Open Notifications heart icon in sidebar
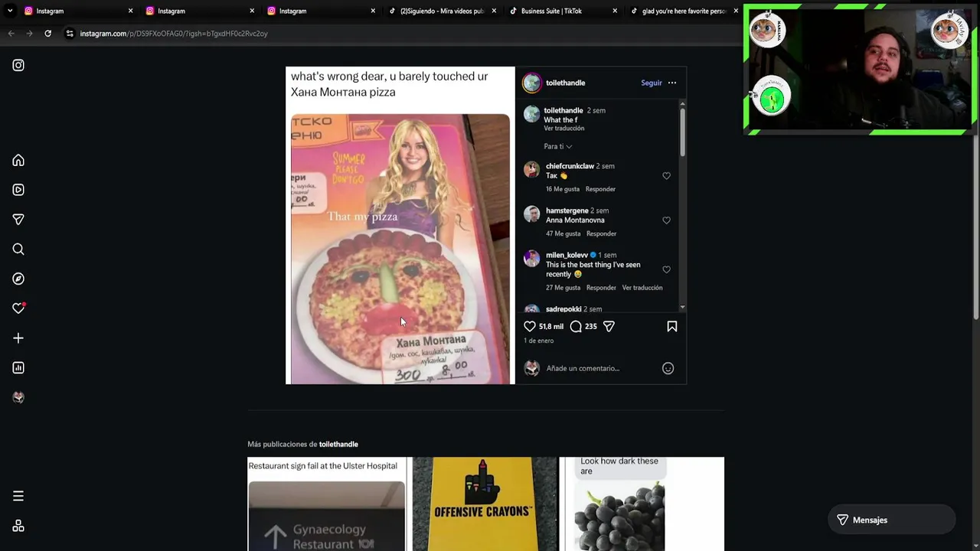The image size is (980, 551). pos(18,308)
